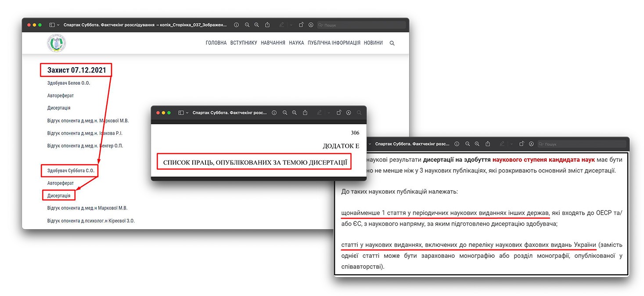Open the ПУБЛІЧНА ІНФОРМАЦІЯ menu item
This screenshot has height=296, width=644.
(334, 43)
